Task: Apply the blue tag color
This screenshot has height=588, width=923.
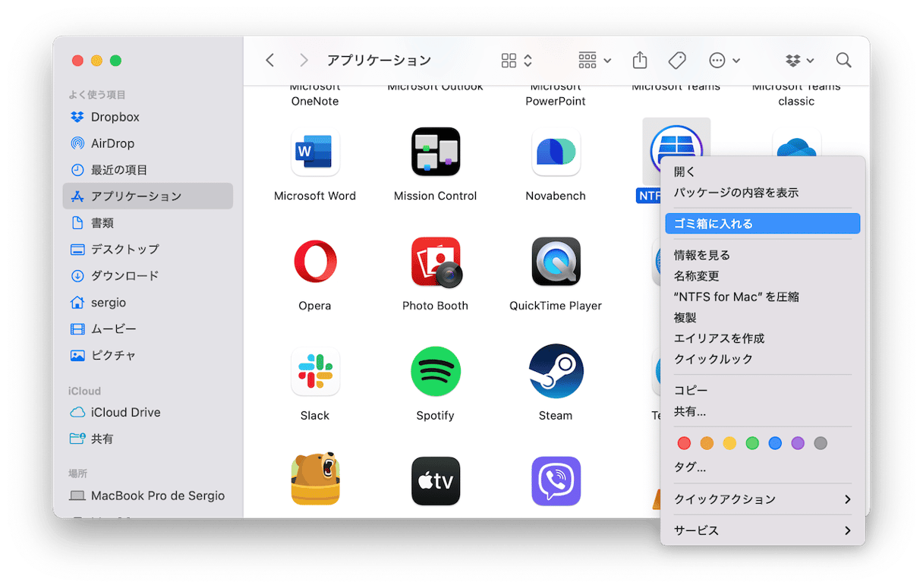Action: 775,443
